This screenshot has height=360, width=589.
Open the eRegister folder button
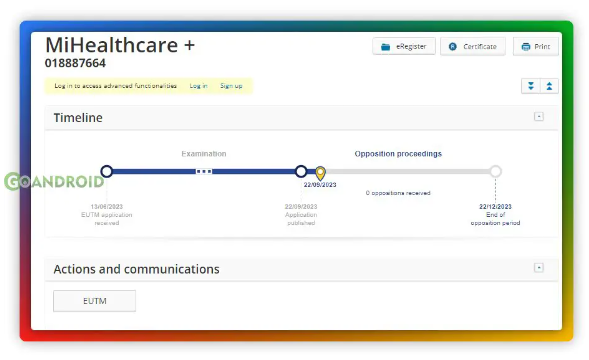tap(404, 47)
